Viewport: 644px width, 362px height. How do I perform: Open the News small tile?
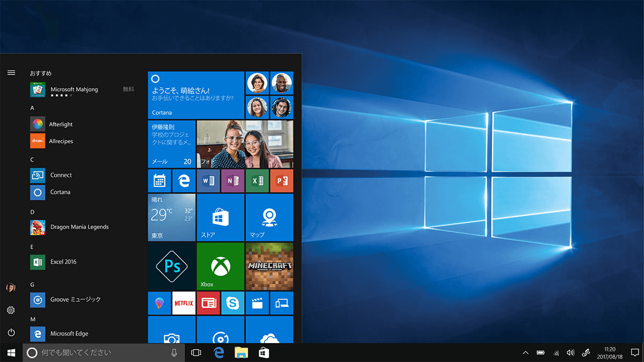click(x=208, y=303)
